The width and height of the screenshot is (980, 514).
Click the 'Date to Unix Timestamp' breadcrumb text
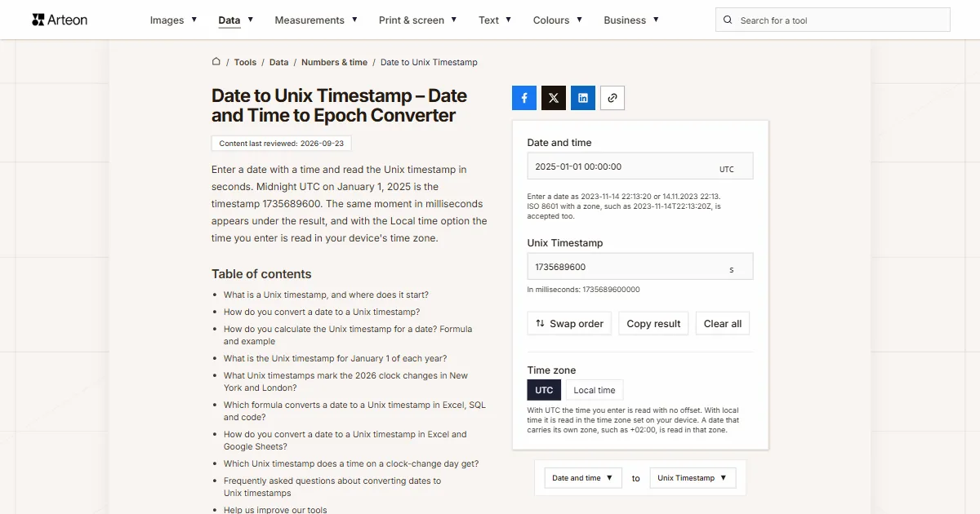[x=429, y=62]
